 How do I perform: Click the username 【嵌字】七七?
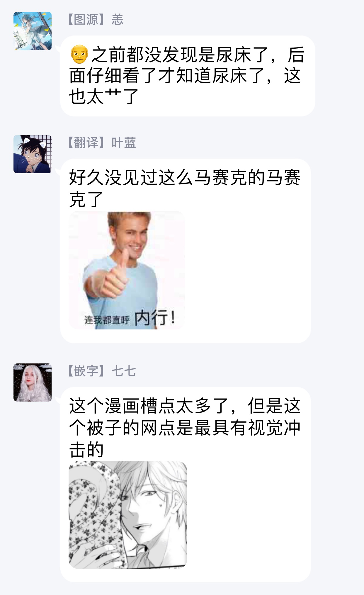pyautogui.click(x=101, y=371)
